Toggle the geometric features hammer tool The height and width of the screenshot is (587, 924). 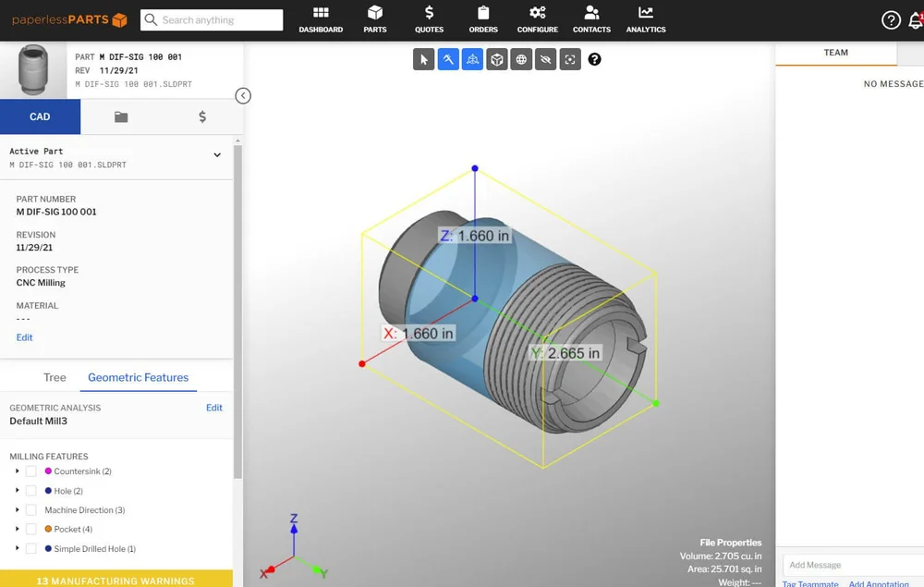click(448, 59)
